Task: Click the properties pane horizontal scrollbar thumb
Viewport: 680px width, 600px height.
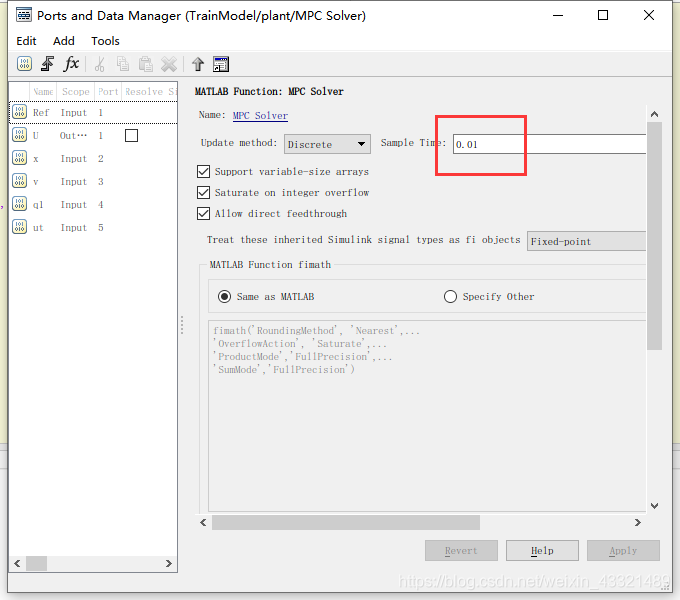Action: (x=346, y=522)
